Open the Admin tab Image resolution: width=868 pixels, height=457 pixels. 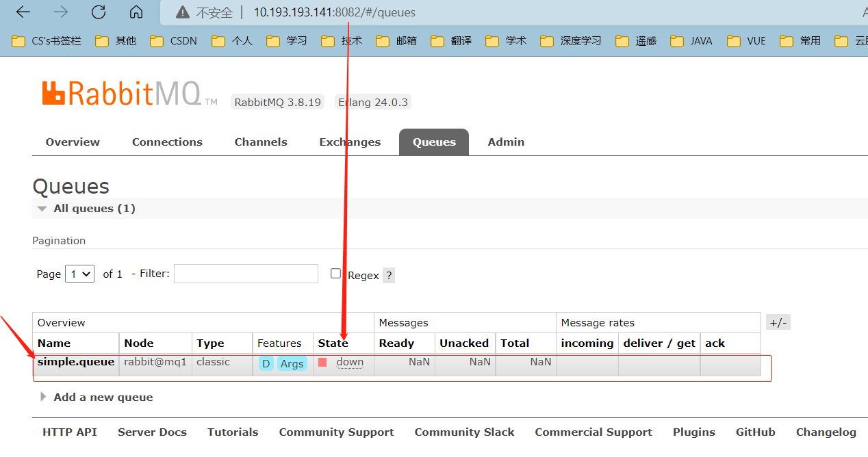point(506,142)
